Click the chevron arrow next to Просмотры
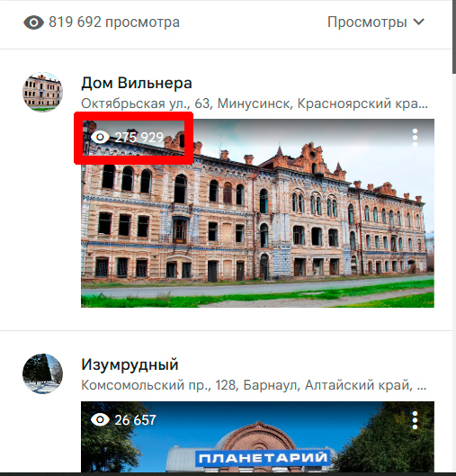The height and width of the screenshot is (476, 456). (x=419, y=22)
